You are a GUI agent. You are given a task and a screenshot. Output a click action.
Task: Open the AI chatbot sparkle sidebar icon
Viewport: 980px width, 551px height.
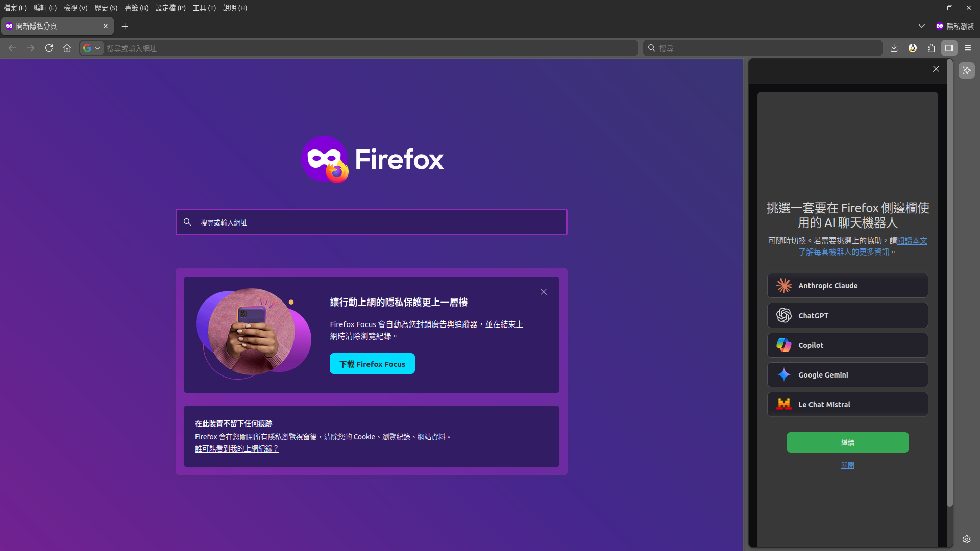coord(967,70)
